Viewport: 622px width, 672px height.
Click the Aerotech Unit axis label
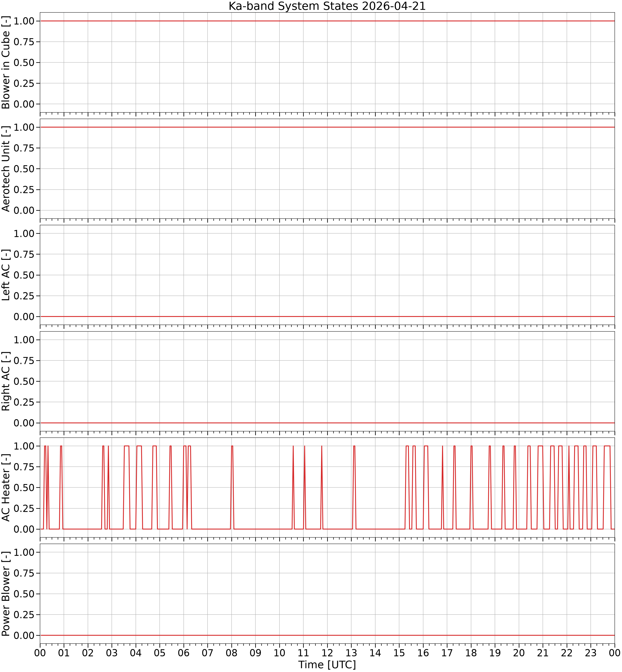(6, 169)
